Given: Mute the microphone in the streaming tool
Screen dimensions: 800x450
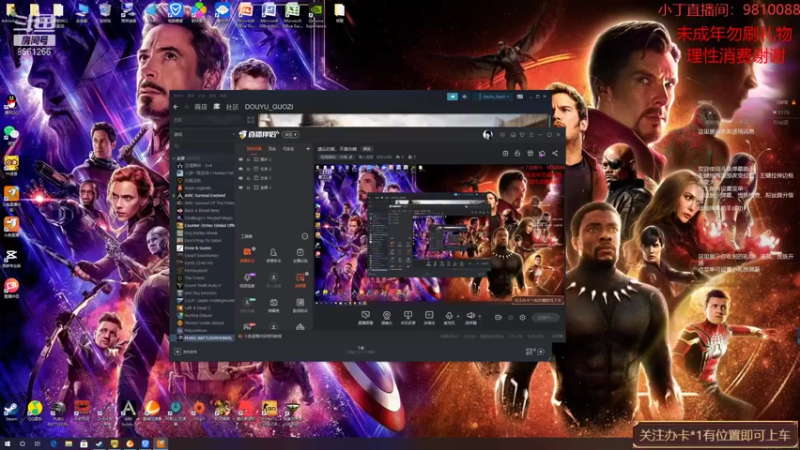Looking at the screenshot, I should (x=449, y=317).
